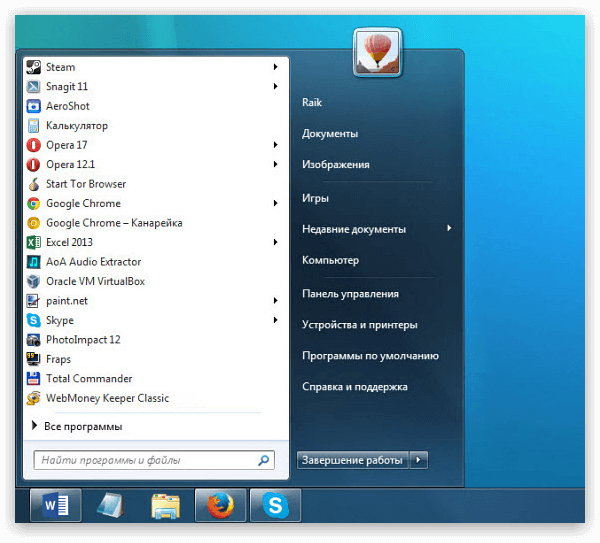Click the search magnifier icon

tap(264, 460)
